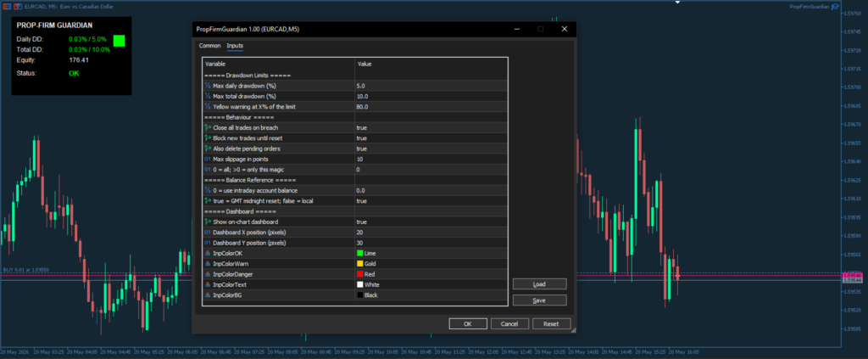Click the color icon beside InpColorText
Screen dimensions: 868x359
[x=208, y=285]
